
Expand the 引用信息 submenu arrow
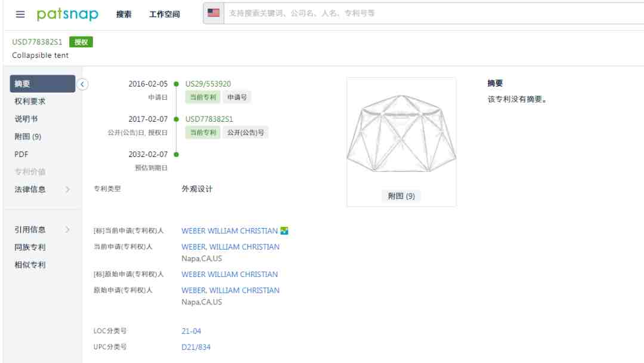pos(67,229)
